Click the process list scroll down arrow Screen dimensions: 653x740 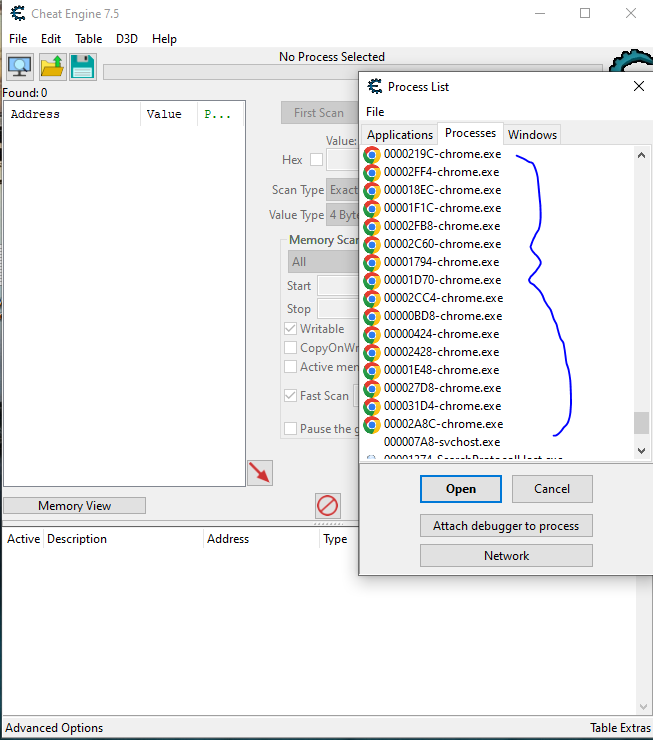641,451
